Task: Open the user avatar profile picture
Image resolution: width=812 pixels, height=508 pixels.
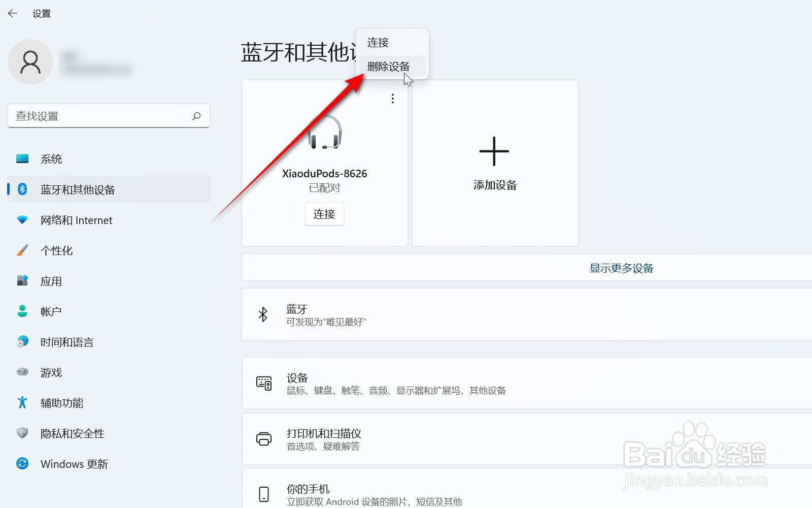Action: (30, 62)
